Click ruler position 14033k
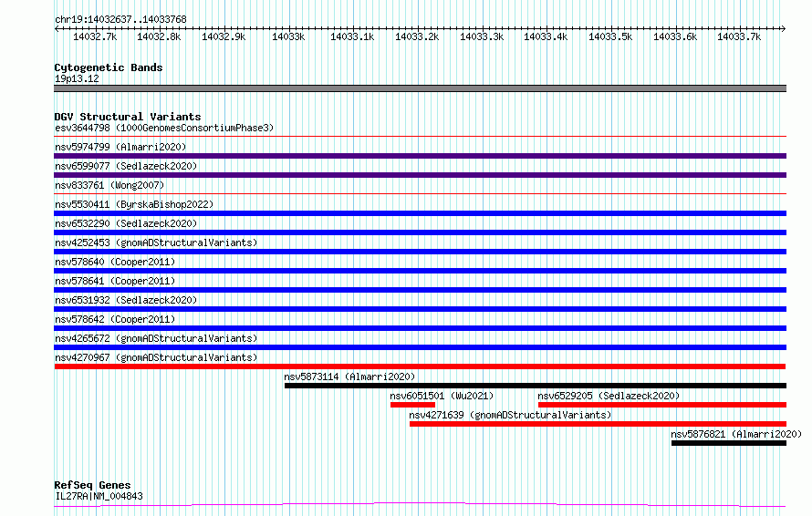The height and width of the screenshot is (516, 812). pyautogui.click(x=288, y=36)
